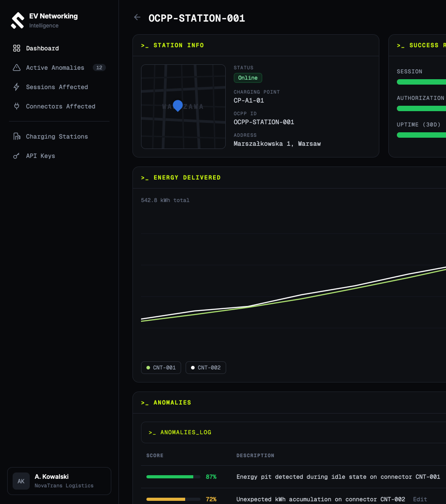Viewport: 446px width, 504px height.
Task: Toggle the CNT-002 series legend chip
Action: point(205,368)
